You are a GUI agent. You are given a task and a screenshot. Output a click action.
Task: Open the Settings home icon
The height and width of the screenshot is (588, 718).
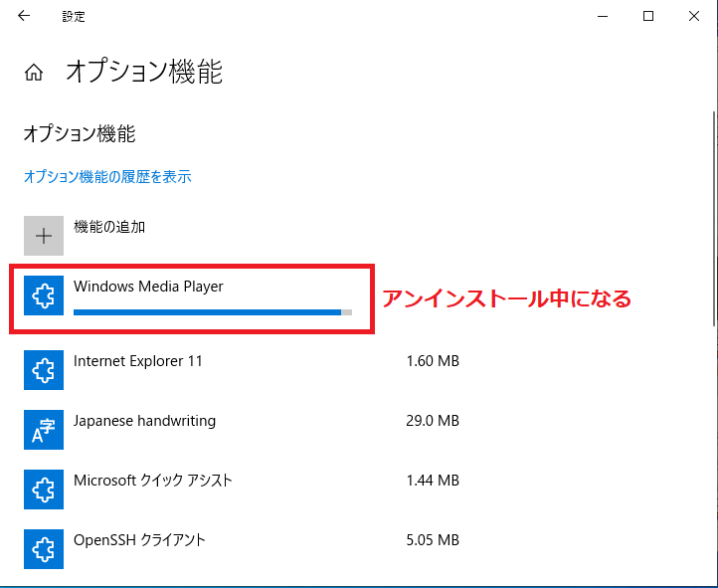[x=34, y=72]
